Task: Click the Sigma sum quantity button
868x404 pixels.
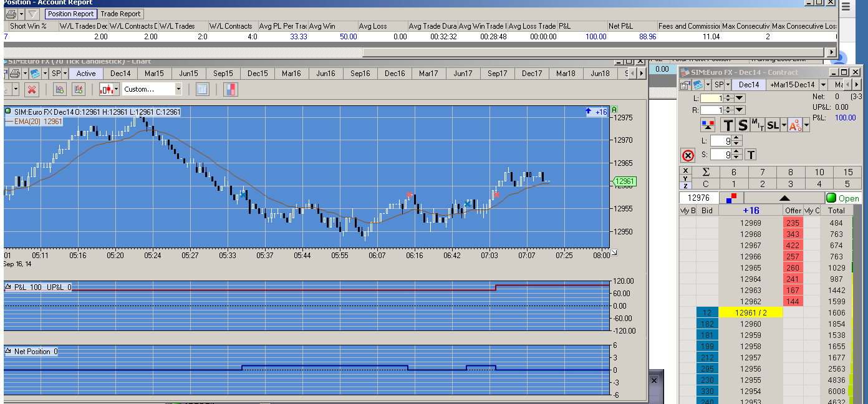Action: (x=706, y=172)
